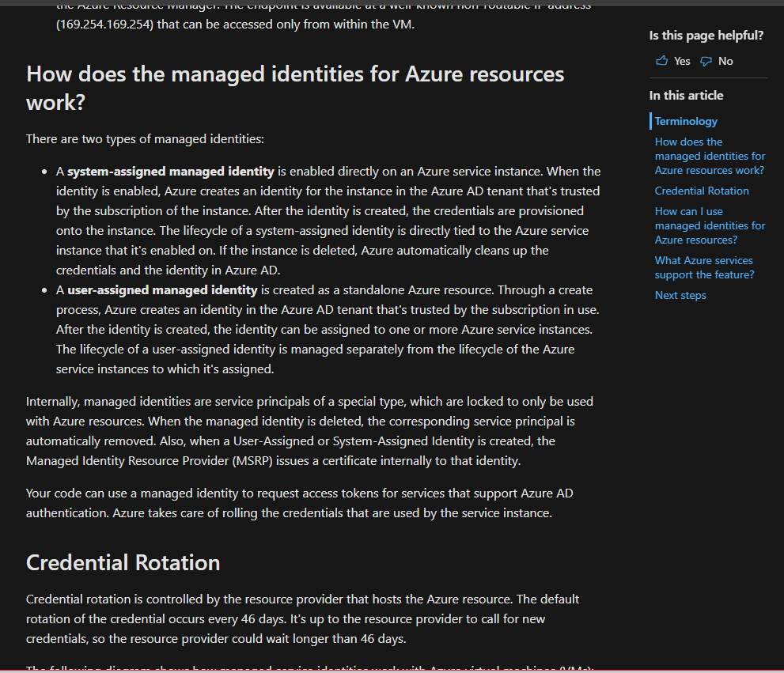This screenshot has height=673, width=784.
Task: Click the '(169.254.169.254)' IP address text
Action: point(104,25)
